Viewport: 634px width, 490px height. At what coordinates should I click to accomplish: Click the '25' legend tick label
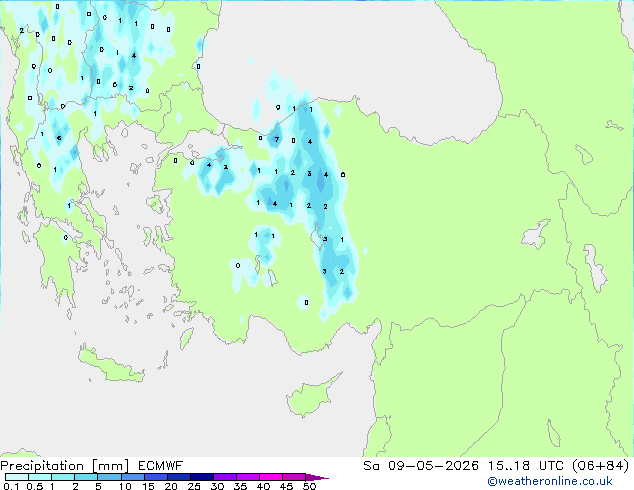coord(194,486)
